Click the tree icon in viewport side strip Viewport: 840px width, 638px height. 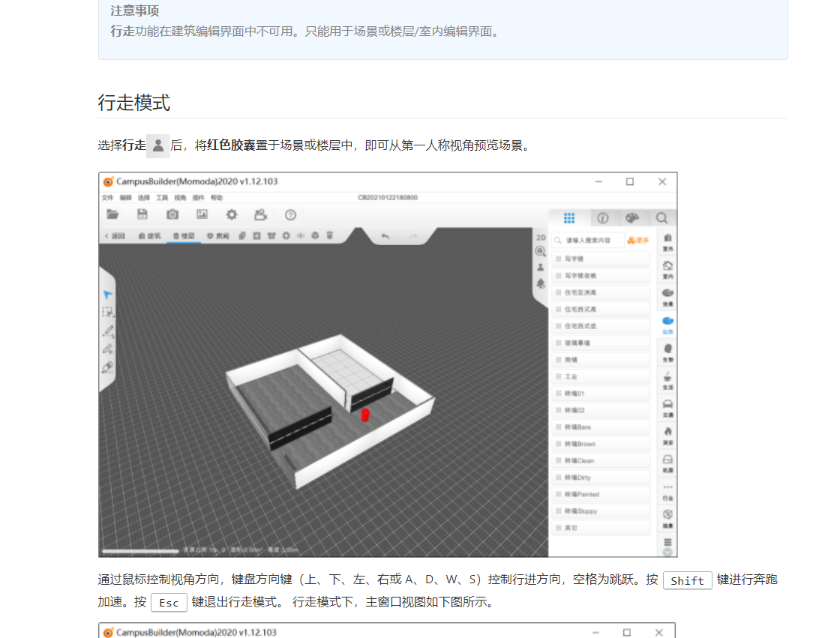[541, 283]
